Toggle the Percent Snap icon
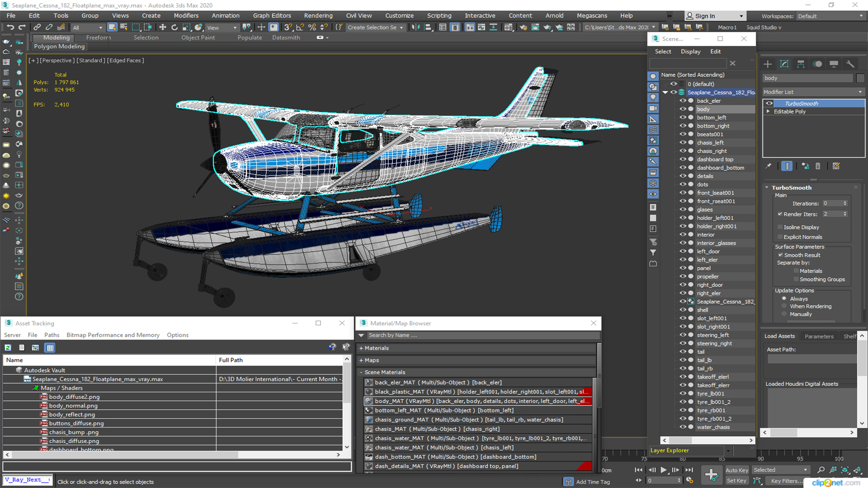868x488 pixels. pyautogui.click(x=312, y=27)
